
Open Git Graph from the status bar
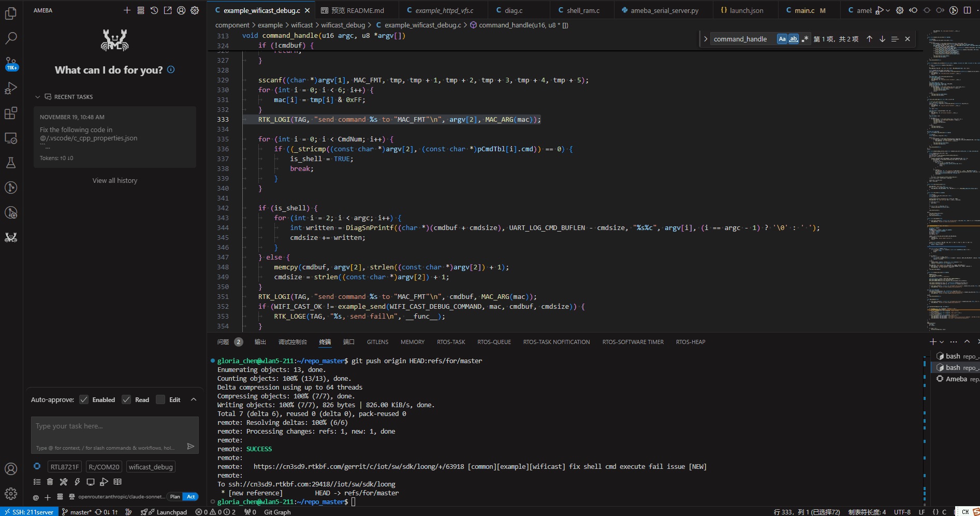pyautogui.click(x=277, y=512)
